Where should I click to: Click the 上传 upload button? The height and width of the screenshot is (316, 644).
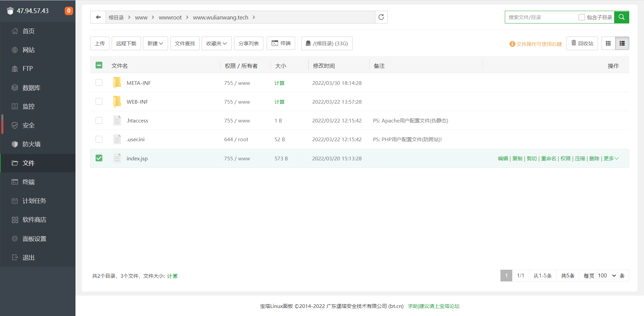100,43
